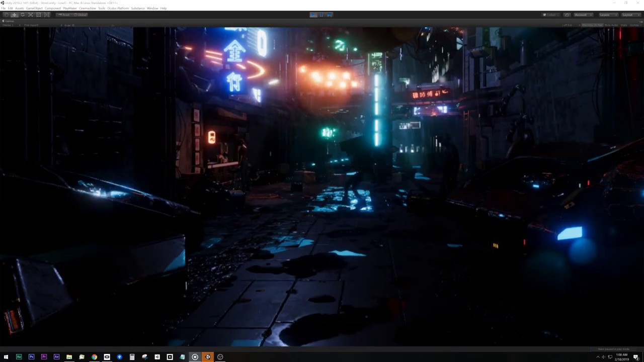This screenshot has height=362, width=644.
Task: Select the Scale tool
Action: pos(30,15)
